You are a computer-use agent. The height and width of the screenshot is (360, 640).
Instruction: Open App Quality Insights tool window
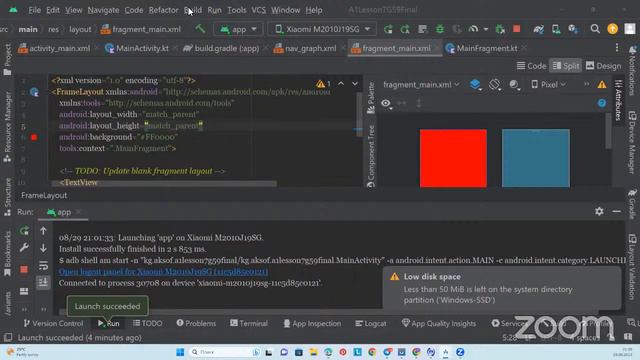439,323
